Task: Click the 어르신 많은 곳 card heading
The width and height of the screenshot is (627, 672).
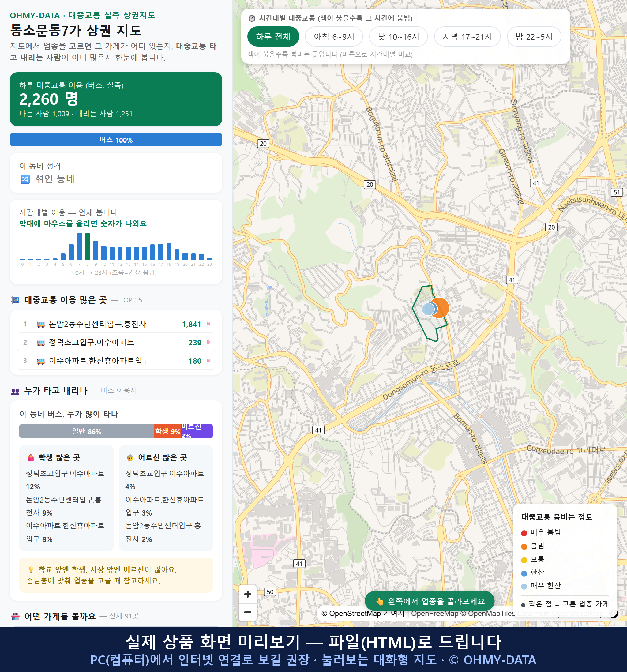Action: [x=162, y=458]
